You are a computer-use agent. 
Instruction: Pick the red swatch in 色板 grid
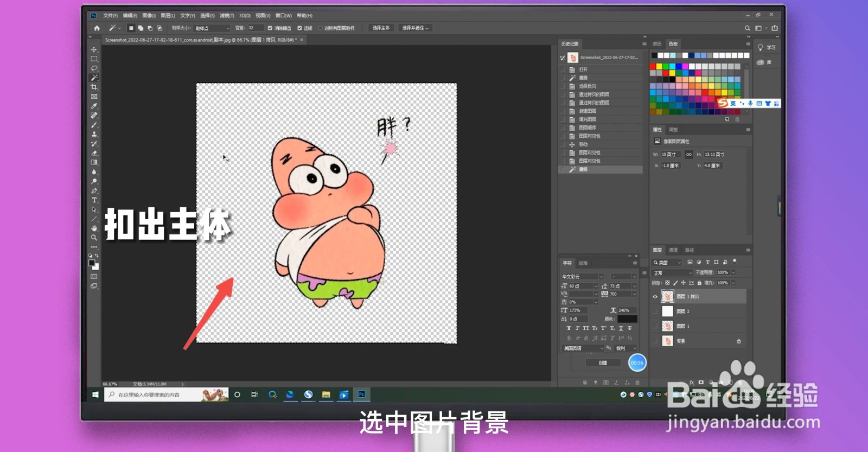click(x=653, y=67)
